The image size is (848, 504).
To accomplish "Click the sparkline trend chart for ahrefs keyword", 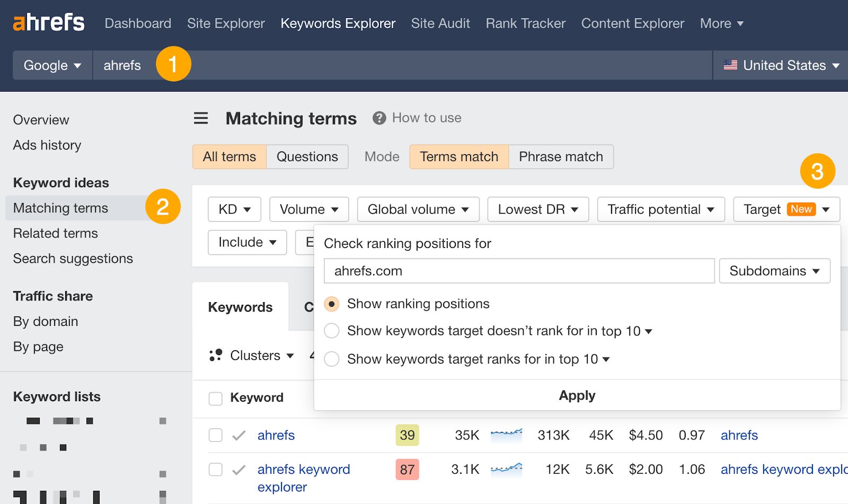I will (x=506, y=435).
